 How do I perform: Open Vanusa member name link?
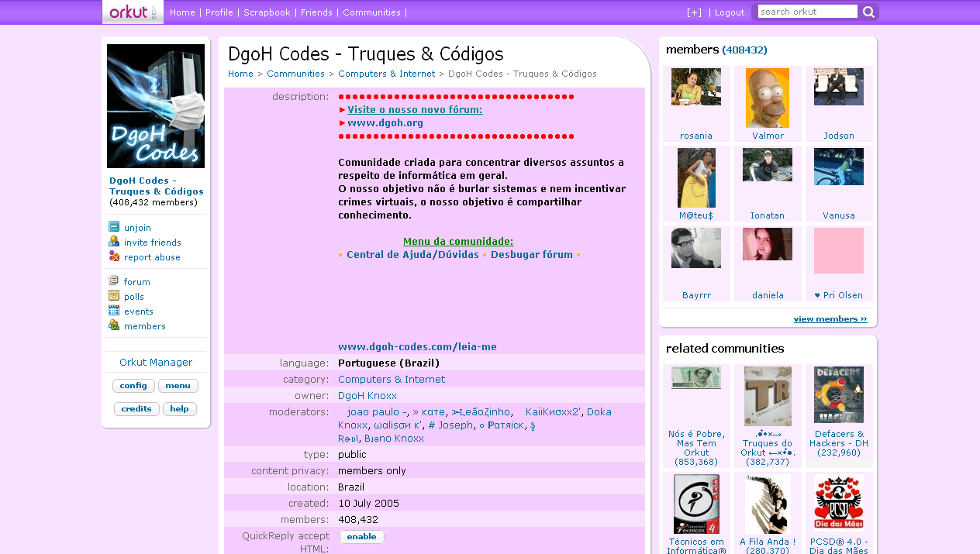click(839, 215)
